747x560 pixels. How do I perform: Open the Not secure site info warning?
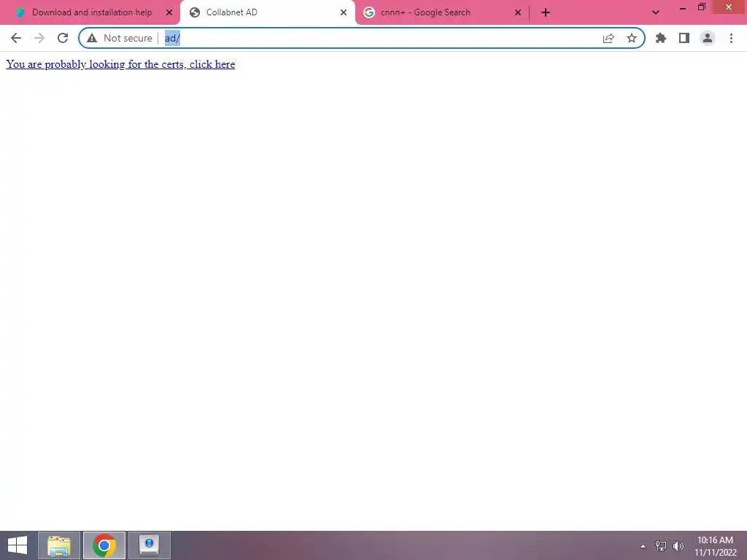pos(119,38)
